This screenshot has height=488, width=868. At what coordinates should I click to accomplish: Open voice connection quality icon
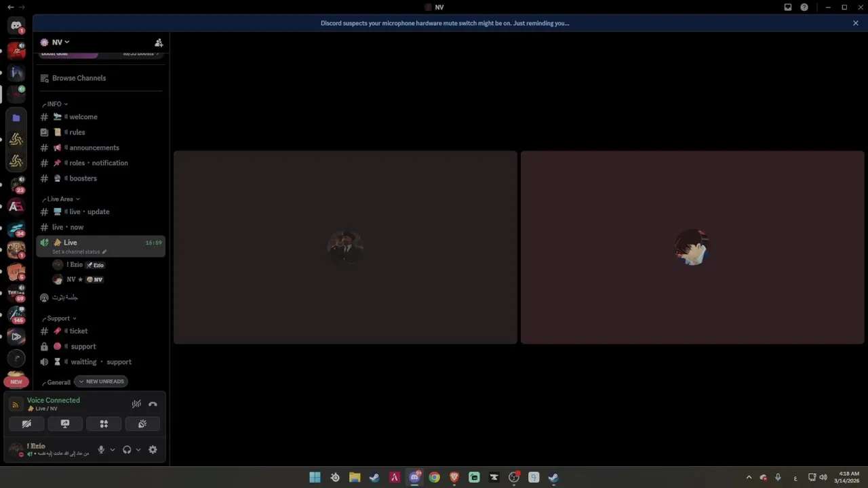coord(16,405)
